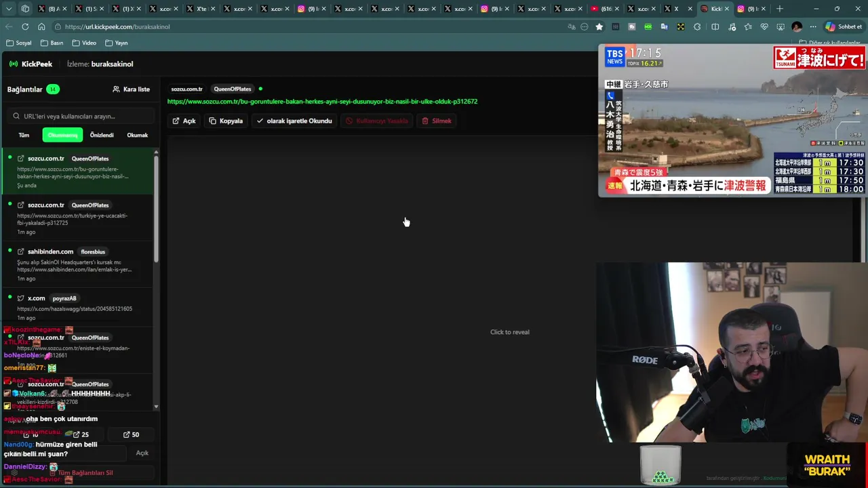868x488 pixels.
Task: Click the Silmek delete button
Action: [x=437, y=121]
